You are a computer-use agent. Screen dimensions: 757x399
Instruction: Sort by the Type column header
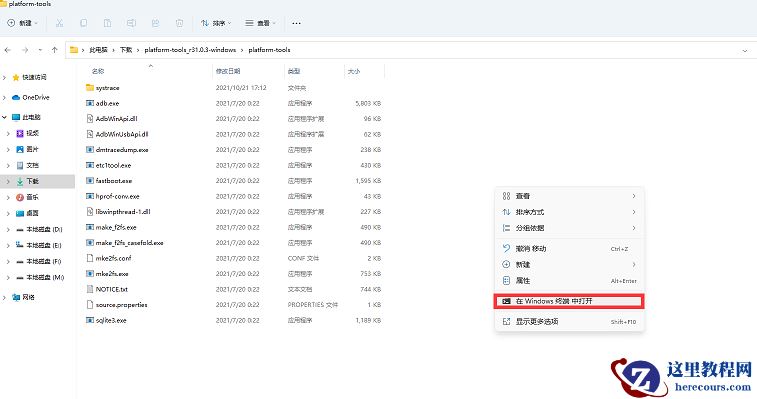[294, 71]
